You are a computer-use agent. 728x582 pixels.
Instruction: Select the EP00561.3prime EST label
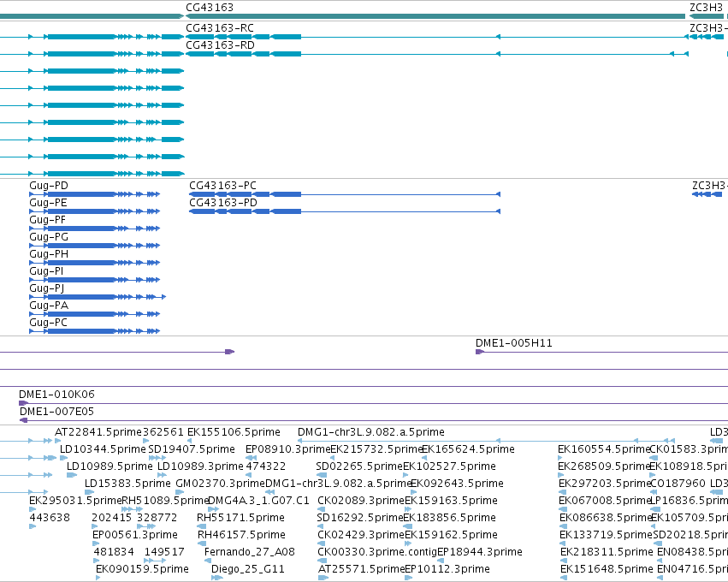coord(135,535)
